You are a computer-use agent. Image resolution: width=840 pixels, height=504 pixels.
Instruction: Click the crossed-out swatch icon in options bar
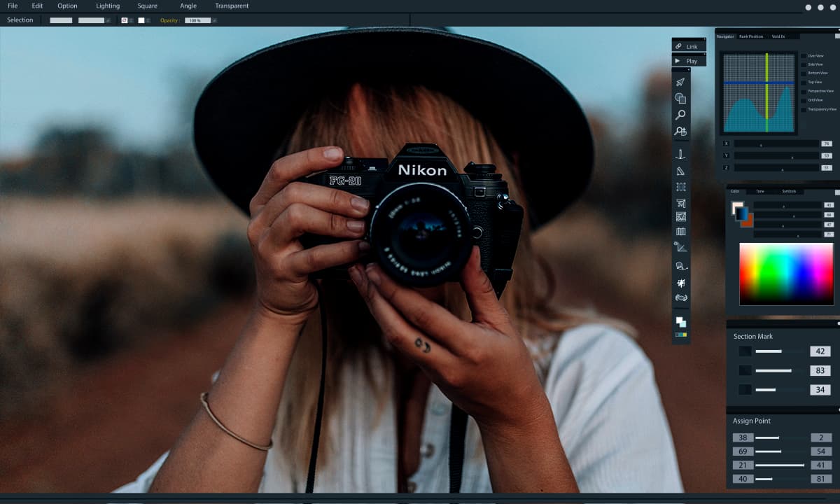coord(124,20)
